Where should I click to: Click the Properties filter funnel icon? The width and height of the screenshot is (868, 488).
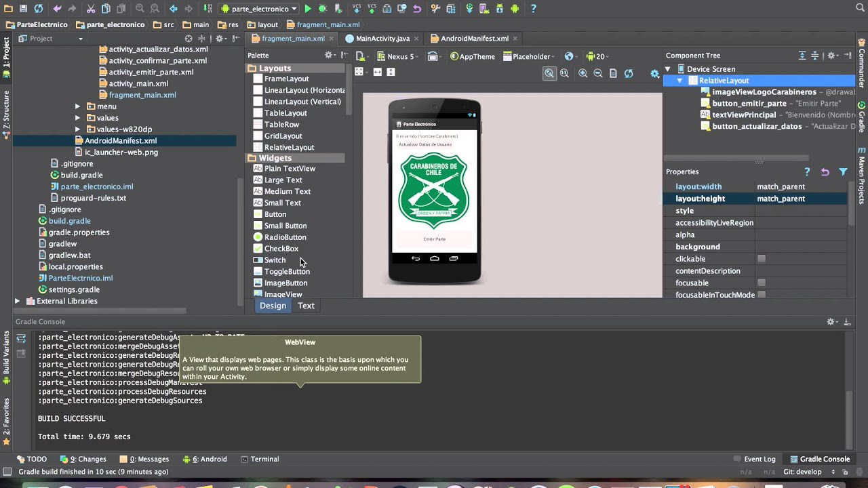coord(843,172)
